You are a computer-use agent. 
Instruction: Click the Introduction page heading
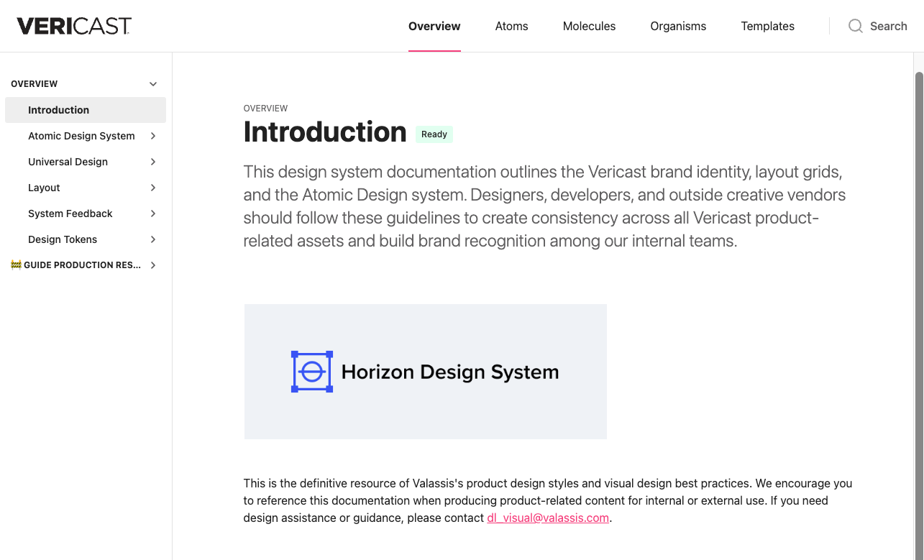325,132
